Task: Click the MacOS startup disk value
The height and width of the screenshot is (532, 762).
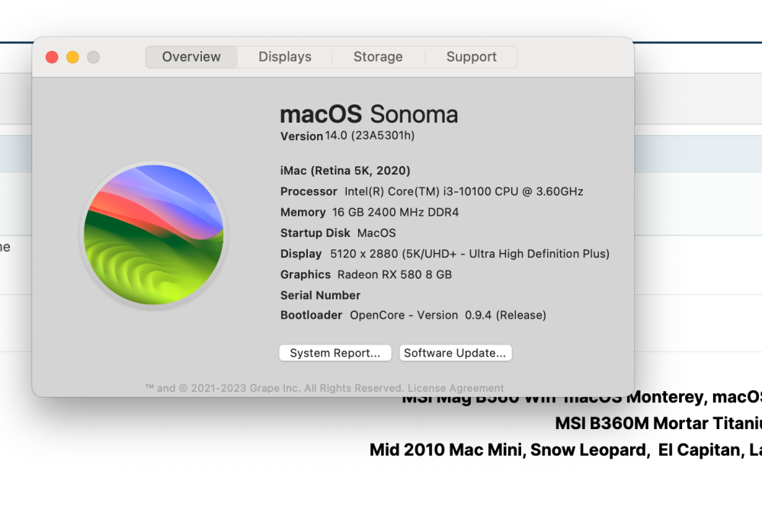Action: point(376,233)
